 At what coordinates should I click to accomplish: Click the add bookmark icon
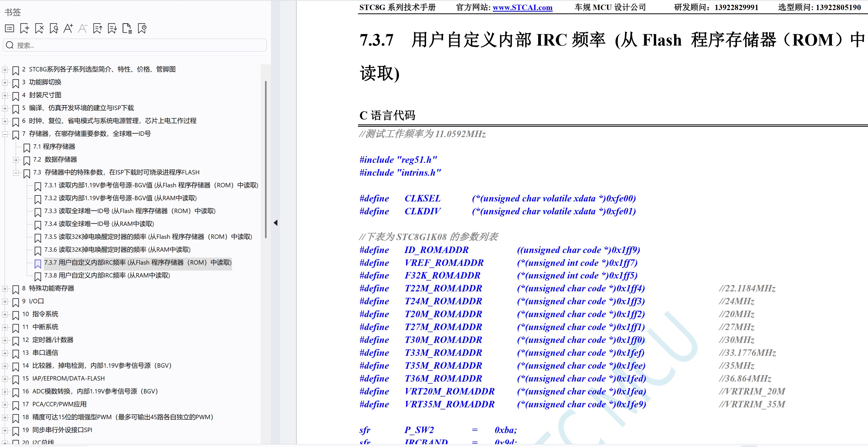pos(24,29)
